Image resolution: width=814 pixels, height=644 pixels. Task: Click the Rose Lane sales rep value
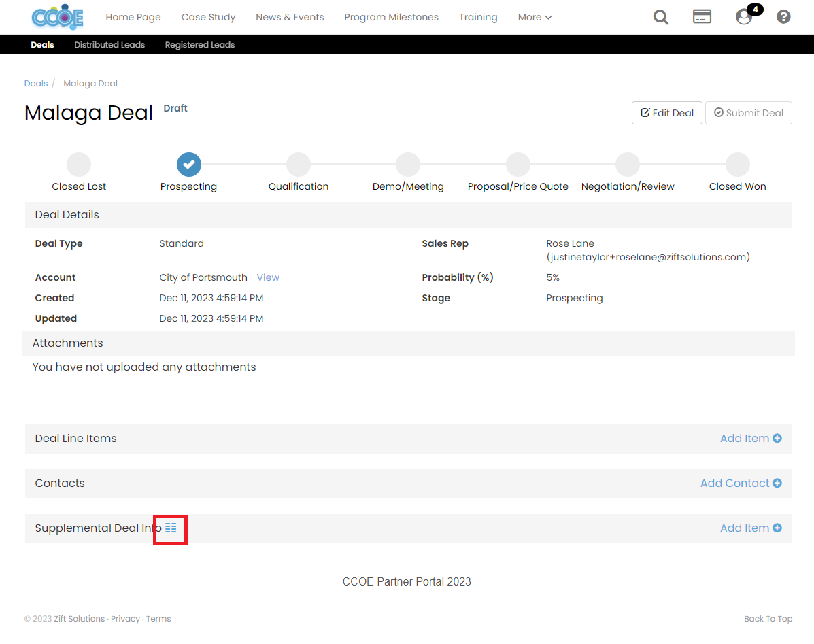point(648,250)
